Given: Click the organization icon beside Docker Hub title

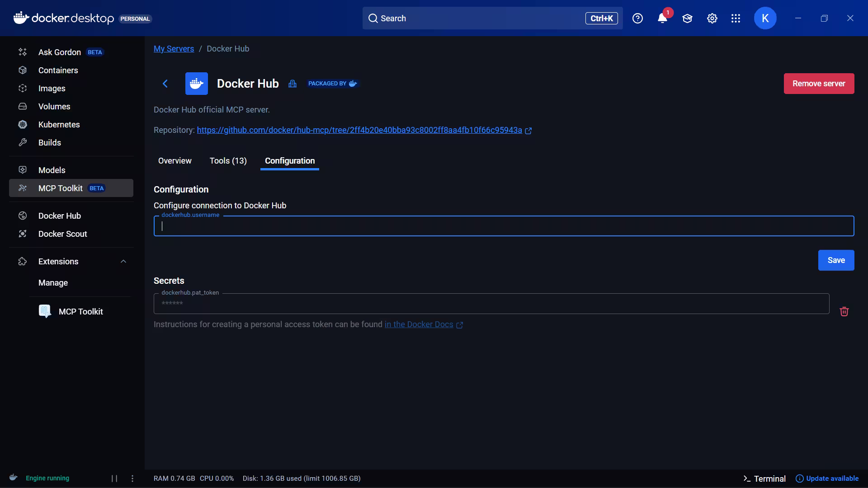Looking at the screenshot, I should coord(292,84).
